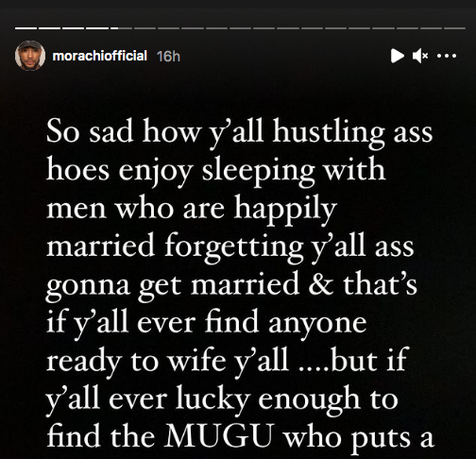Select the partially filled fifth progress segment
The image size is (476, 459).
coord(121,28)
